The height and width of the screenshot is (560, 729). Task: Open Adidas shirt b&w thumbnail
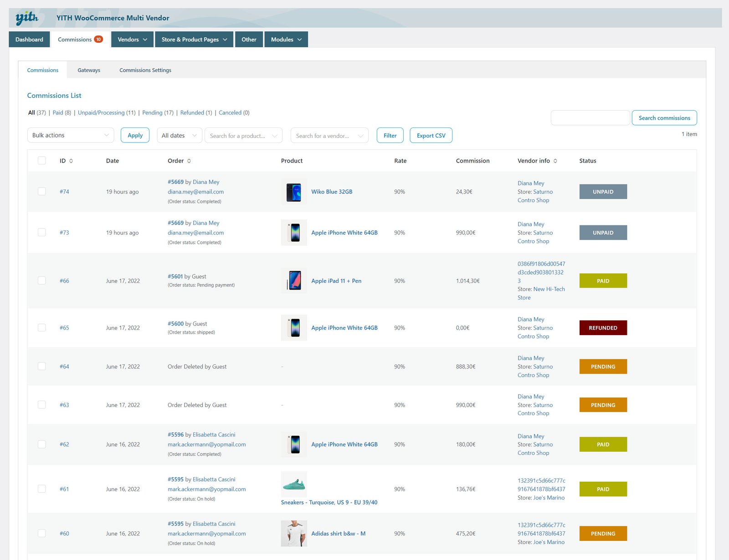(294, 533)
